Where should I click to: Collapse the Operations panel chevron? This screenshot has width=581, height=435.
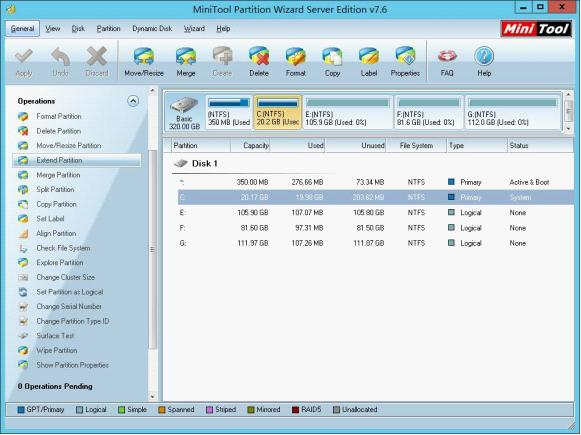point(133,101)
